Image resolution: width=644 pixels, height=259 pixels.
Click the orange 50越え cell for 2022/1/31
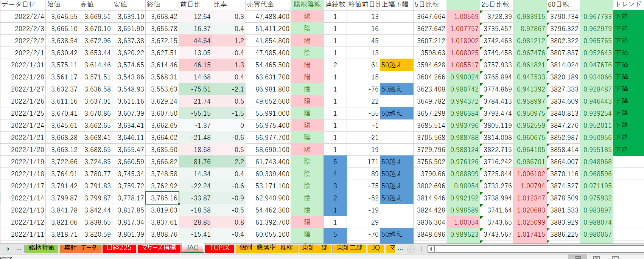[397, 65]
